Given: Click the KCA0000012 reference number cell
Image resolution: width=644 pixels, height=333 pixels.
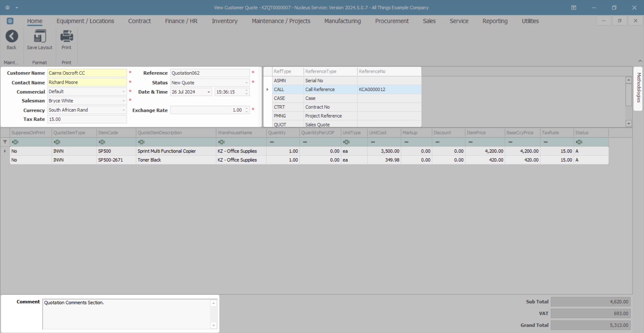Looking at the screenshot, I should 389,89.
